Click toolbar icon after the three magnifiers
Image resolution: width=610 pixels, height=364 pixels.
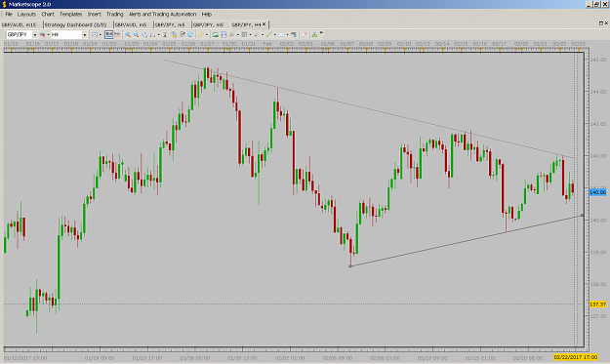(x=153, y=34)
